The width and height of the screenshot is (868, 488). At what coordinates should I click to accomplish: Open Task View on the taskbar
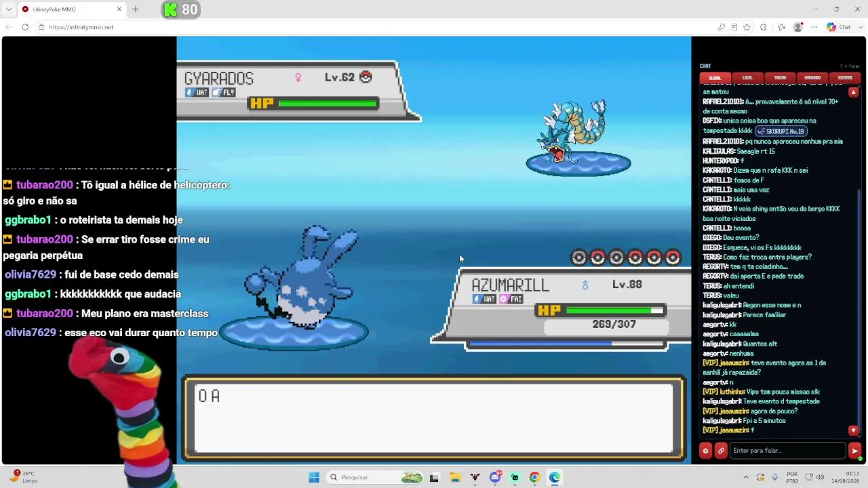435,477
